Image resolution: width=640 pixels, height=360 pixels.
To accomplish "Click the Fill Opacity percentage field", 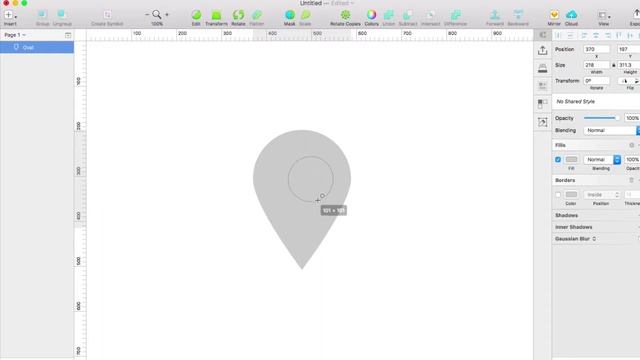I will [x=632, y=160].
